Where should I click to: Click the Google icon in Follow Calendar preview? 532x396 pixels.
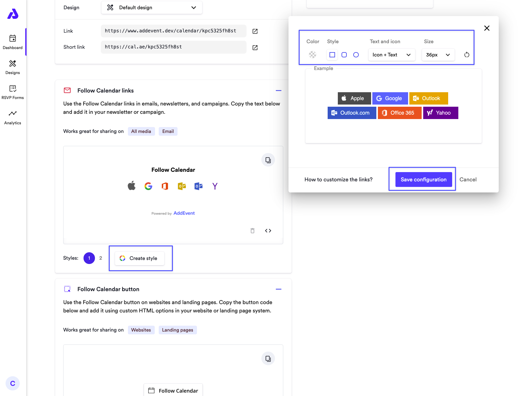pos(148,186)
